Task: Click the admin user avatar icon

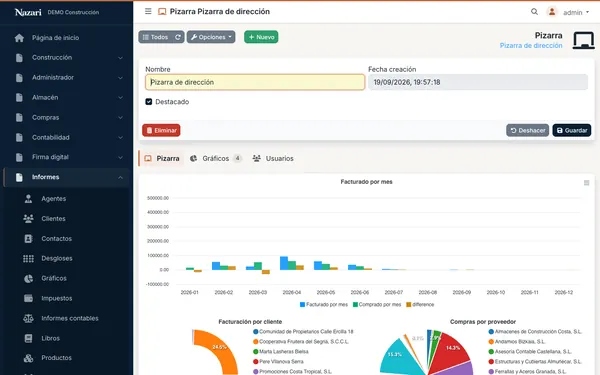Action: [x=552, y=12]
